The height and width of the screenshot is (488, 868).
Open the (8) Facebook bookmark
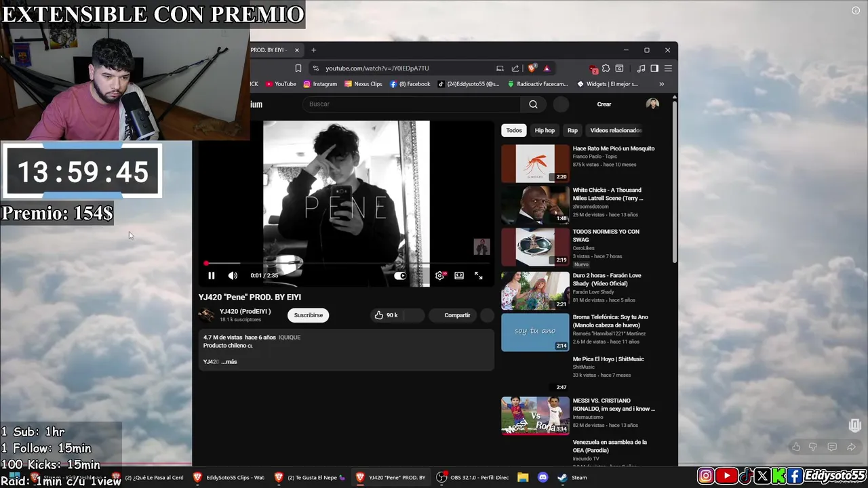click(410, 84)
